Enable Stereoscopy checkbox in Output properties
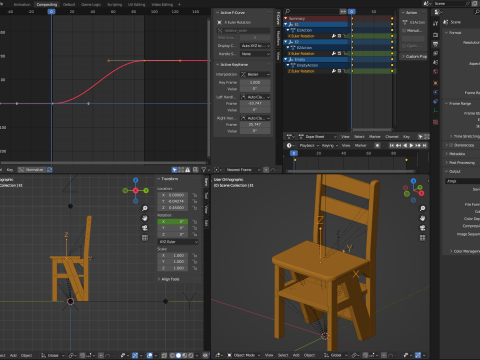The height and width of the screenshot is (360, 480). tap(451, 145)
